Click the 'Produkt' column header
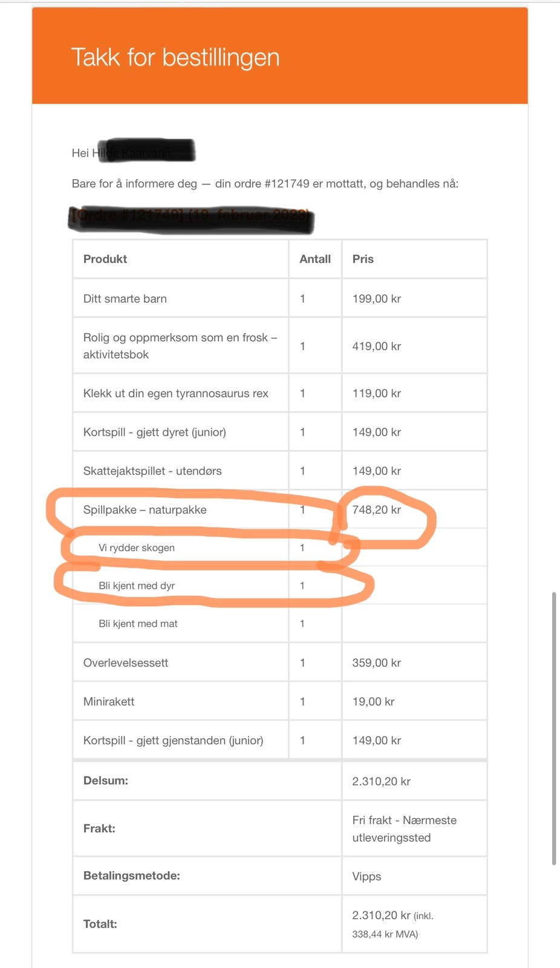The width and height of the screenshot is (560, 968). click(105, 259)
